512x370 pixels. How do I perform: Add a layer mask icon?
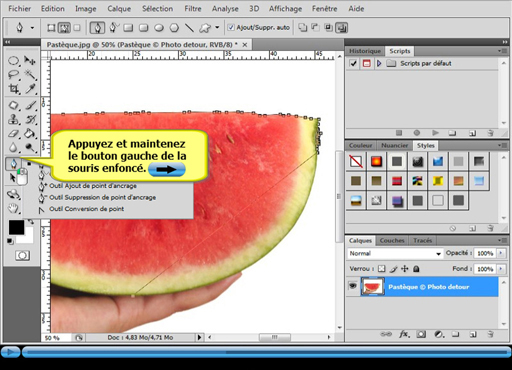point(421,334)
